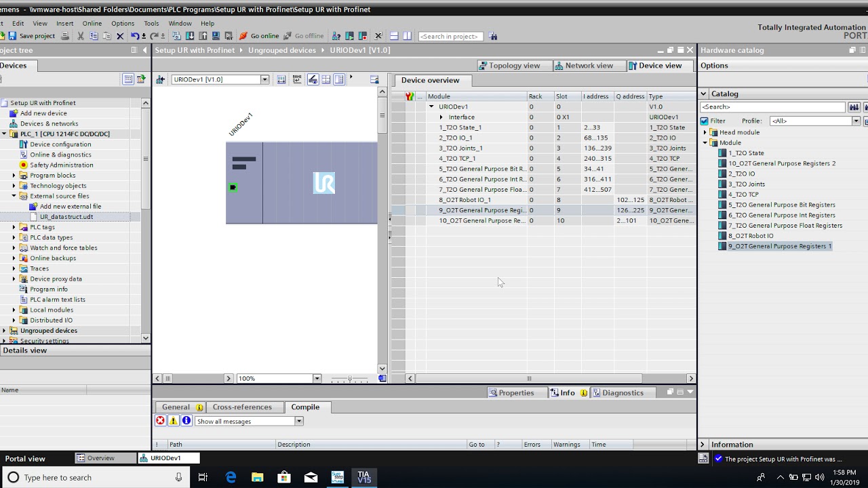Open Devices & networks in project tree
Viewport: 868px width, 488px height.
click(49, 123)
